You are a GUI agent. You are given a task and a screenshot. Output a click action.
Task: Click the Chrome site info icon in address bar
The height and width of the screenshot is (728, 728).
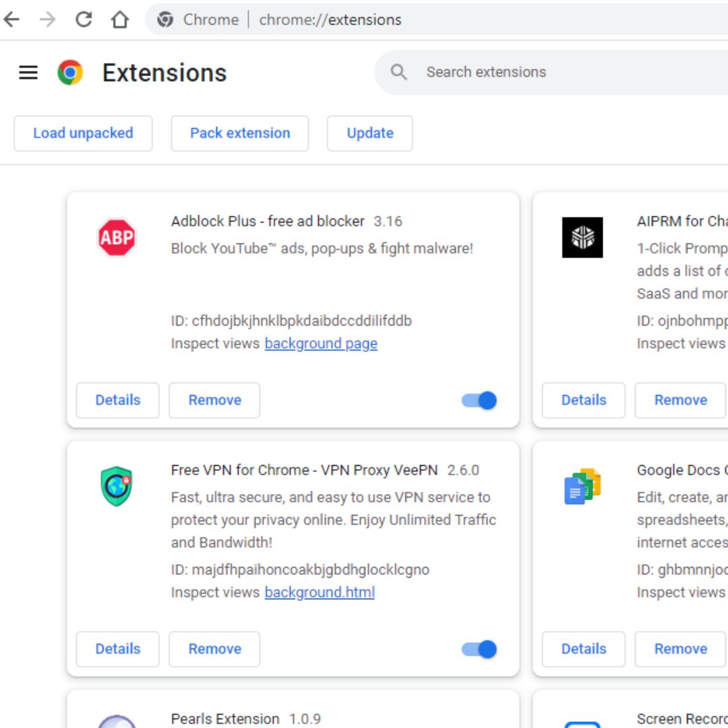point(165,20)
